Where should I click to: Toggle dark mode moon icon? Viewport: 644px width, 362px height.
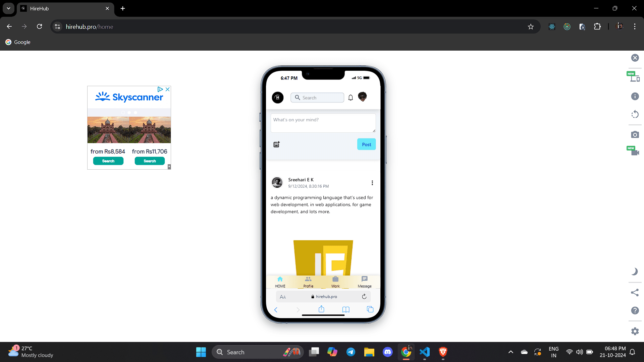pos(635,271)
